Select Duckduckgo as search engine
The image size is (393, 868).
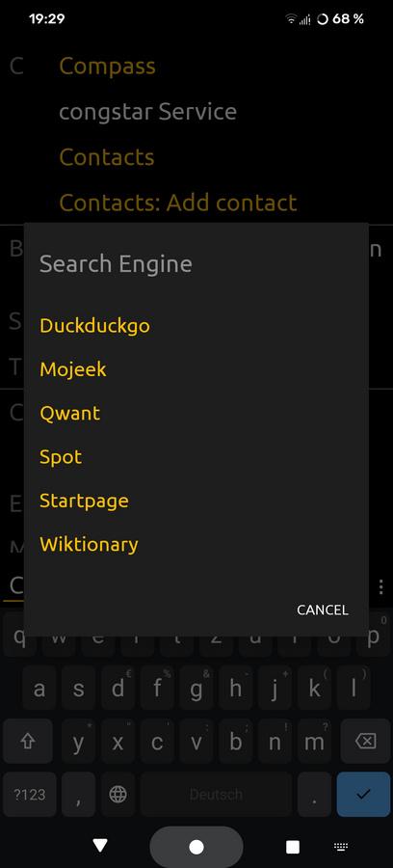tap(94, 326)
